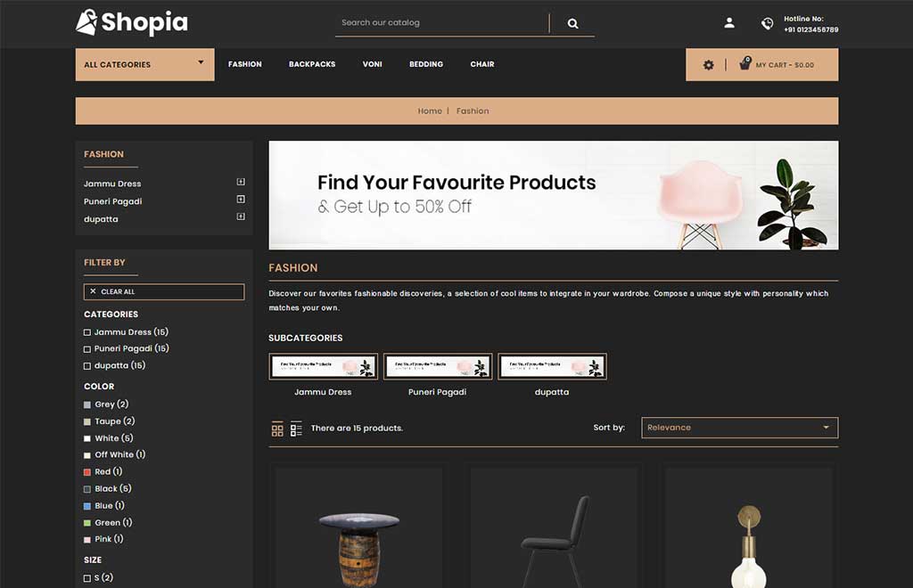Go to Home breadcrumb link
This screenshot has height=588, width=913.
pyautogui.click(x=430, y=111)
